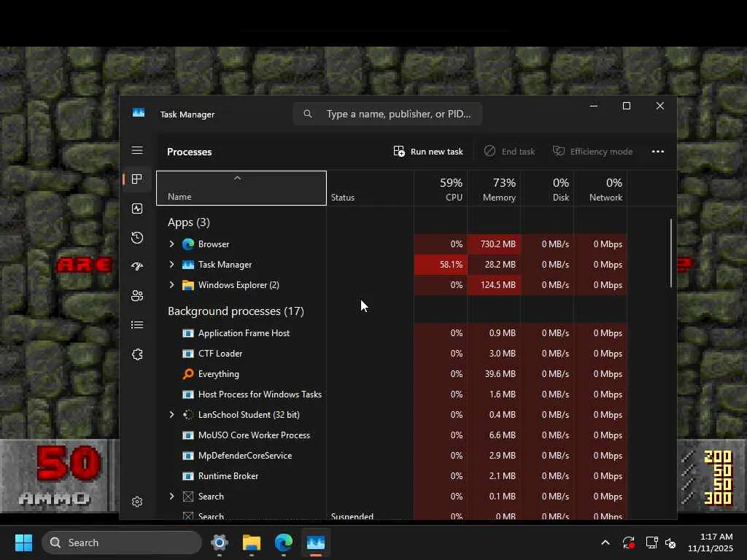The image size is (747, 560).
Task: Click the muted volume tray icon
Action: [671, 542]
